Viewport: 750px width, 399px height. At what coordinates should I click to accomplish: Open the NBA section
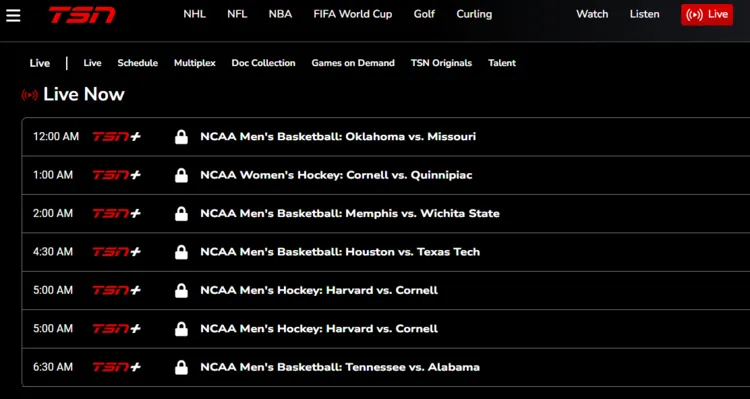[x=280, y=14]
